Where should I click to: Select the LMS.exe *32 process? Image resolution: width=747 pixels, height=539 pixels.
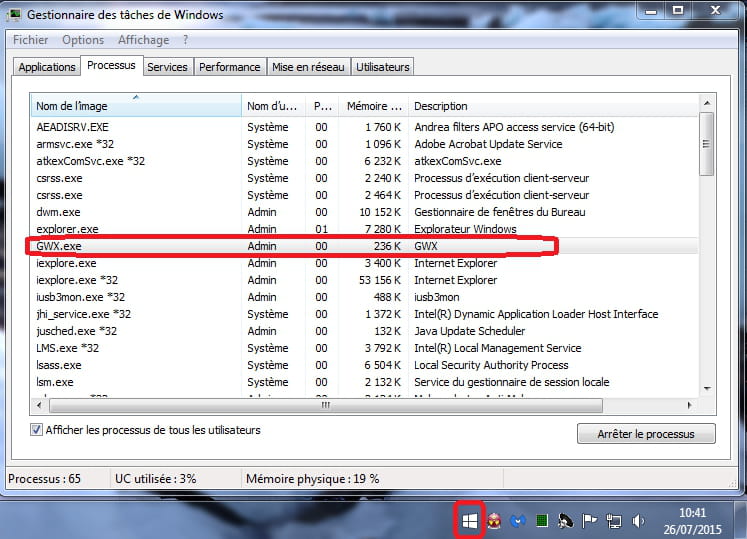(x=364, y=348)
